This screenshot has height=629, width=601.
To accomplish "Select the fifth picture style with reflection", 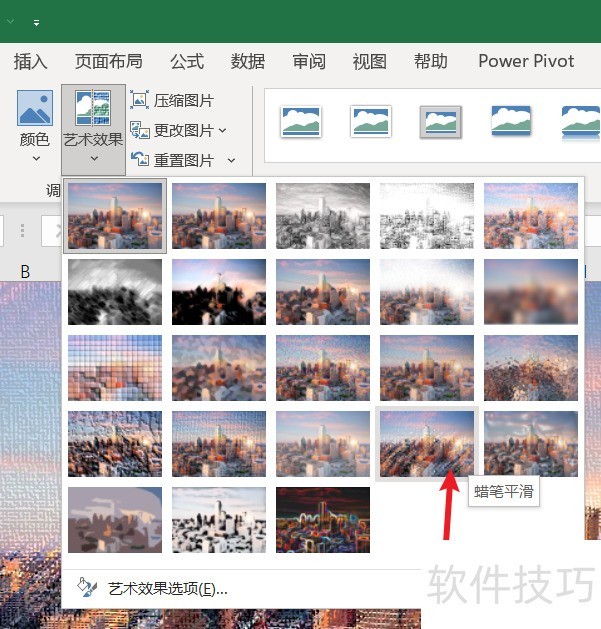I will pos(581,123).
